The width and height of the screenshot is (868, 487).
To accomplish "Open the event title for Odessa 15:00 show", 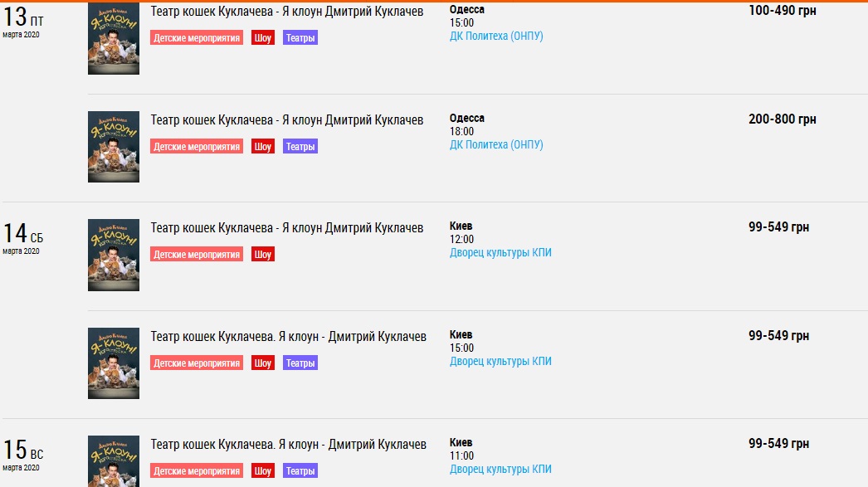I will pos(287,12).
